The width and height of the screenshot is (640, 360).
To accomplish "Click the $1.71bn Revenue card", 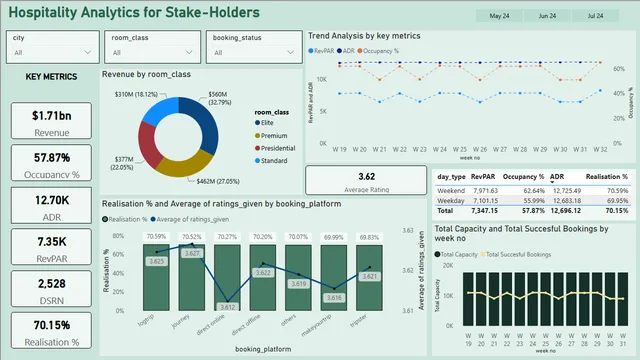I will [51, 121].
